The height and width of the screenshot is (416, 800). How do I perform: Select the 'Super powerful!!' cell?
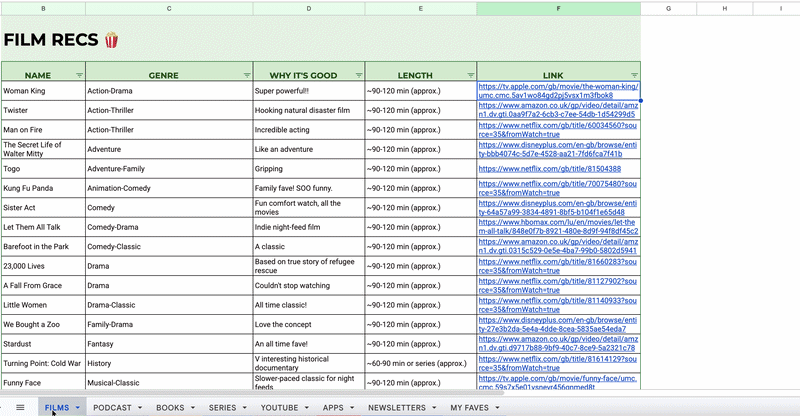(309, 91)
